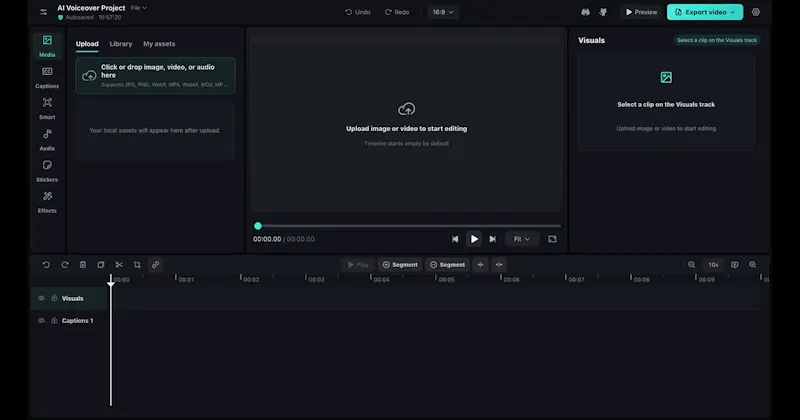Image resolution: width=800 pixels, height=420 pixels.
Task: Click the Autosaved status text
Action: (93, 17)
